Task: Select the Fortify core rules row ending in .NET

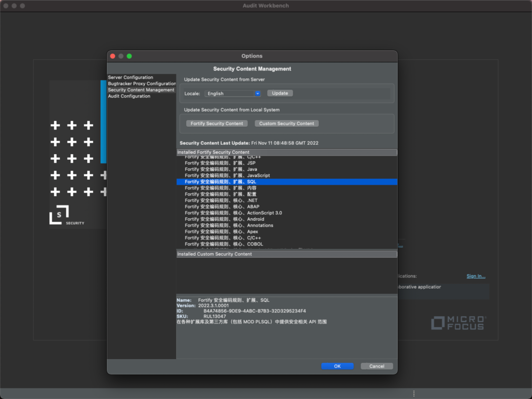Action: 287,200
